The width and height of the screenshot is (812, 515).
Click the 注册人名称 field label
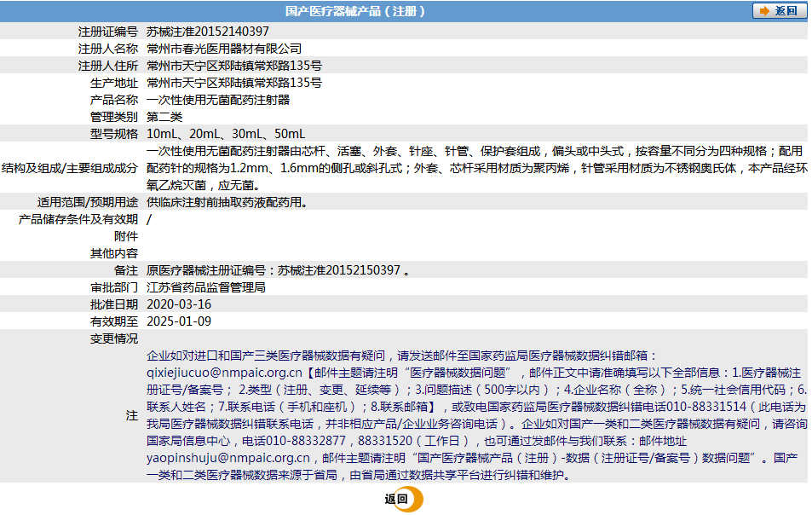tap(108, 49)
